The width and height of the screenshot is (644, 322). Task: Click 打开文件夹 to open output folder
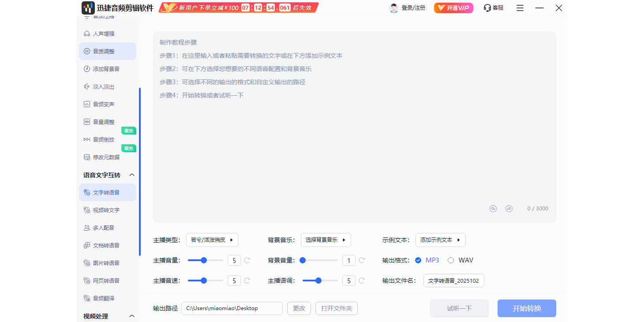click(336, 308)
